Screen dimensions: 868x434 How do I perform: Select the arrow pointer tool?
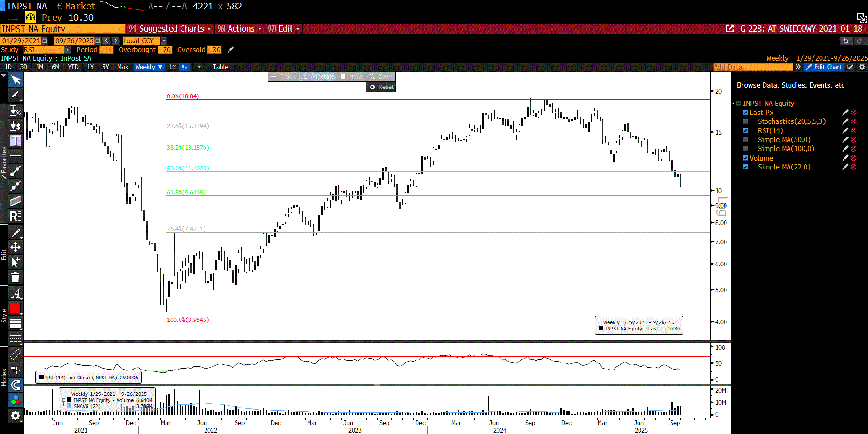pyautogui.click(x=16, y=80)
